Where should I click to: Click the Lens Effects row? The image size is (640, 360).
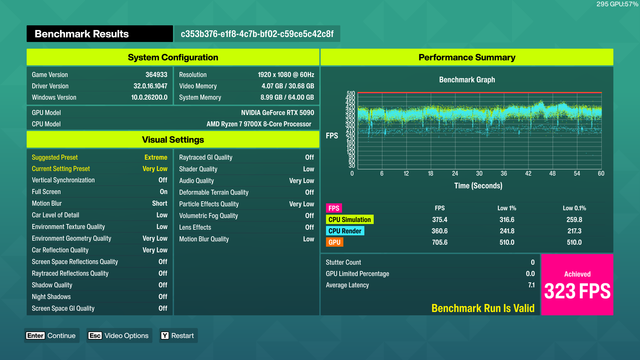tap(247, 227)
